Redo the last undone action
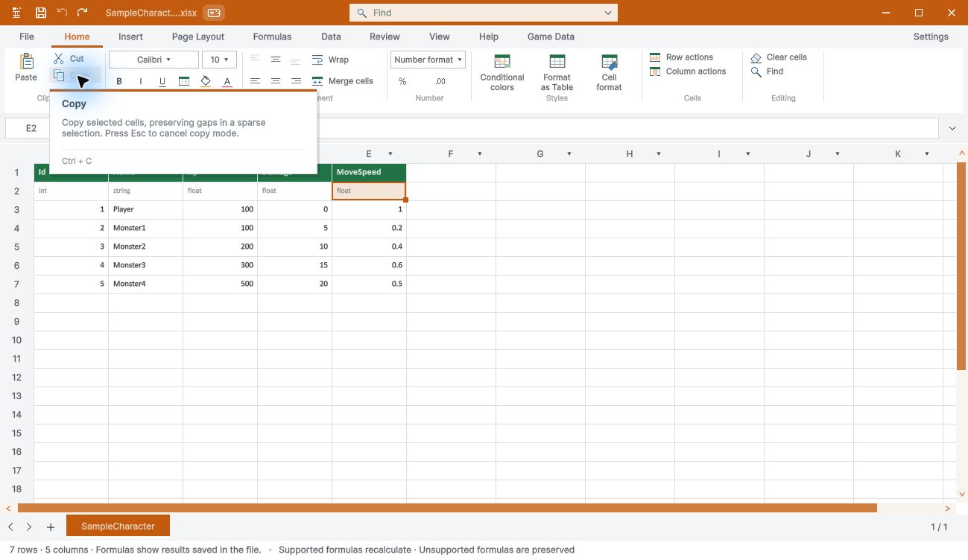The width and height of the screenshot is (968, 560). coord(83,13)
